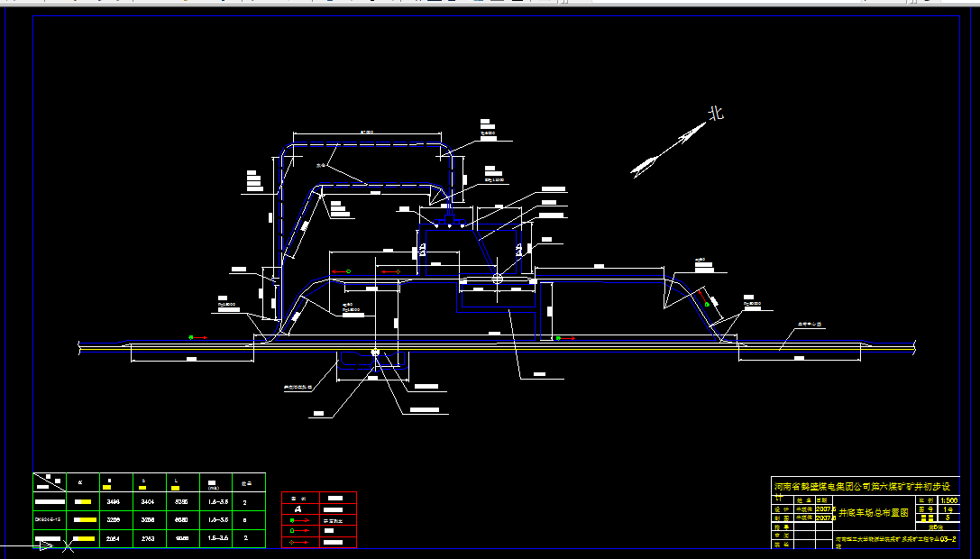Click the pump chamber symbol below the loop
The height and width of the screenshot is (559, 980).
pos(449,220)
